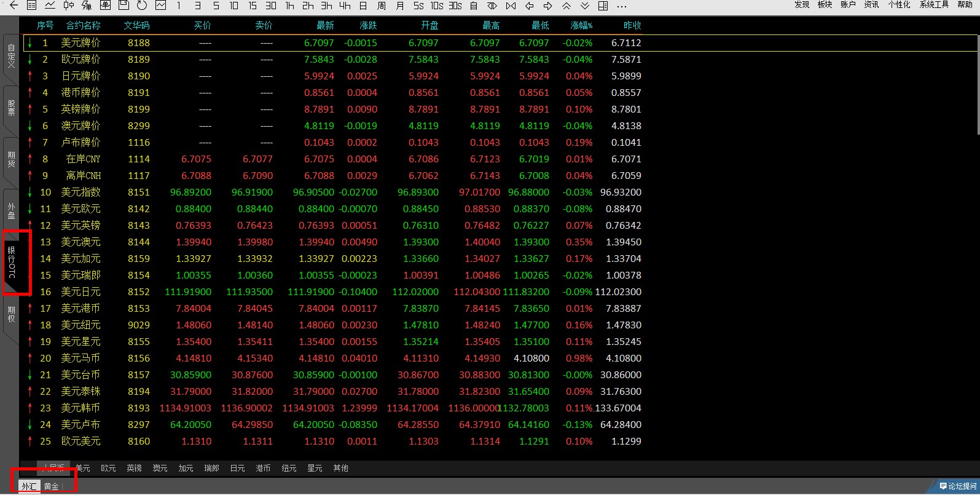Select the 美元韩币 contract row

point(500,408)
